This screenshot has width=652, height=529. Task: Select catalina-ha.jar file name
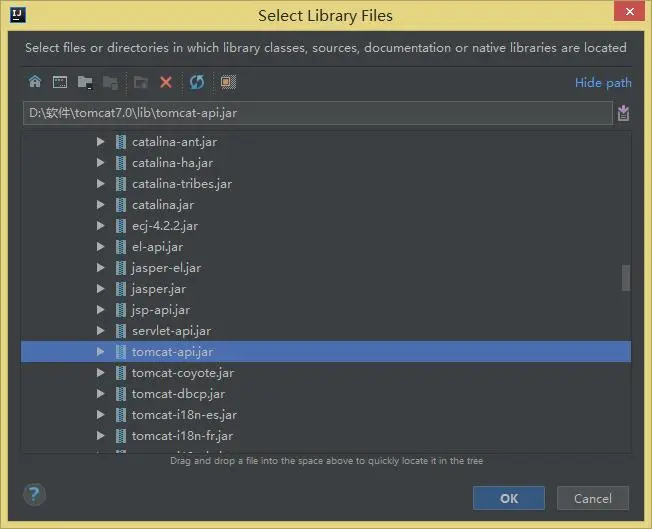tap(173, 163)
